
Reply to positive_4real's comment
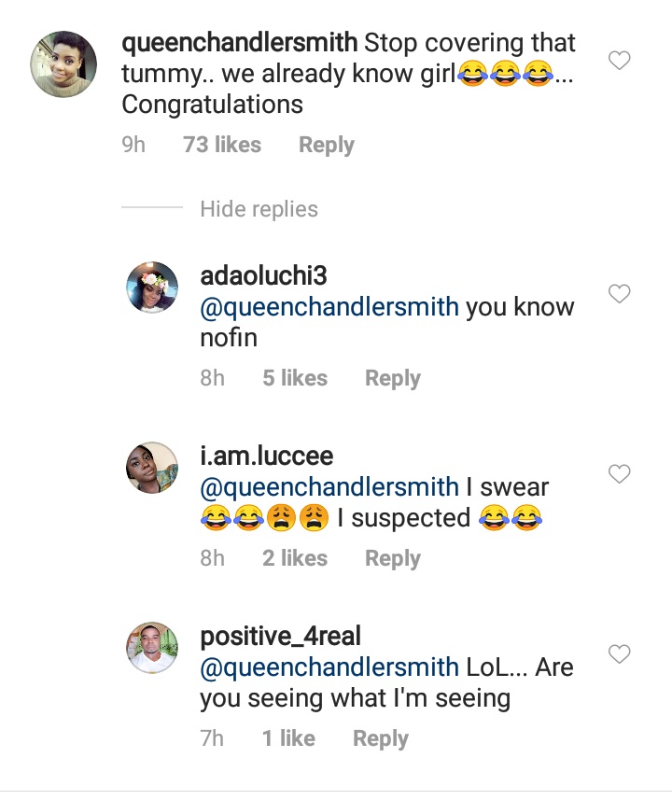tap(381, 738)
